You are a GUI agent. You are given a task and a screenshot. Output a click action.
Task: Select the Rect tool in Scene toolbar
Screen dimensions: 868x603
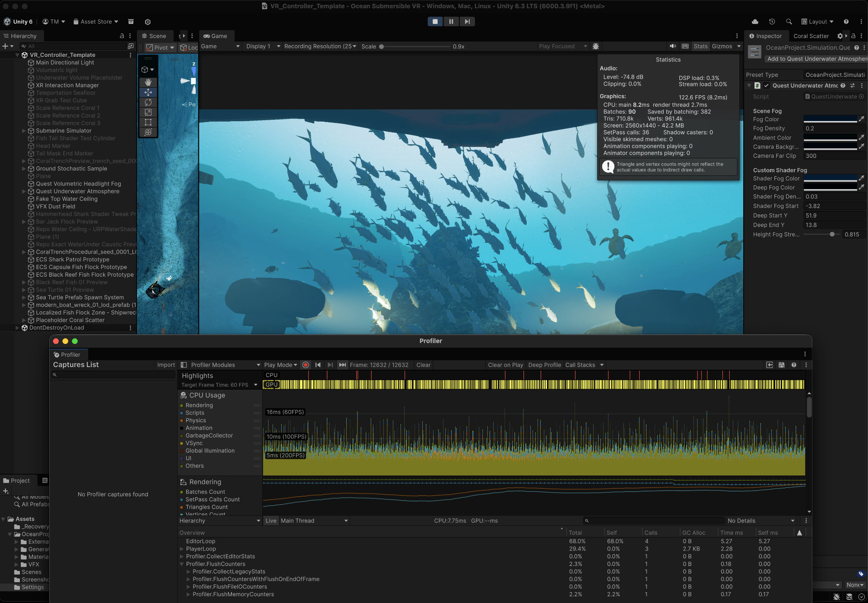148,122
